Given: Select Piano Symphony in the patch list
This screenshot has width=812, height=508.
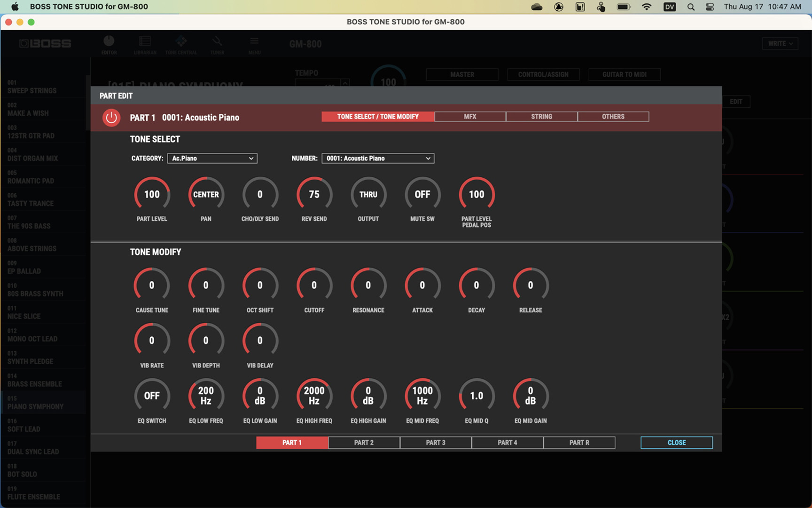Looking at the screenshot, I should (x=35, y=403).
